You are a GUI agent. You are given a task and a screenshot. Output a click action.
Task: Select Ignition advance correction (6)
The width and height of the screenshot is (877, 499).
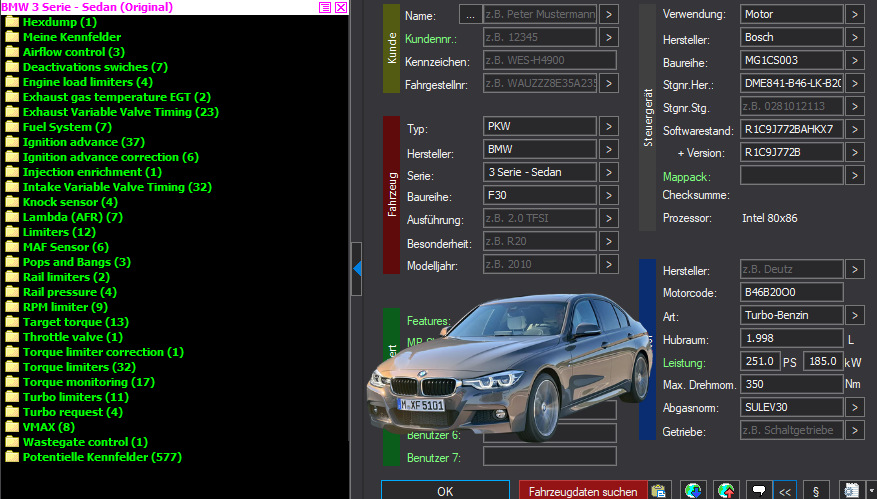point(102,157)
